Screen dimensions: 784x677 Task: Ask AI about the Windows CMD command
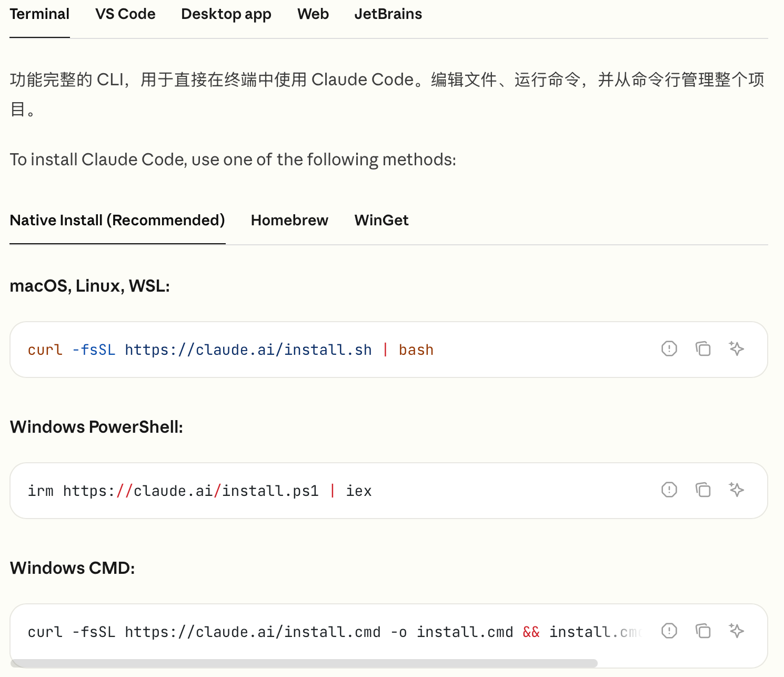[x=737, y=631]
